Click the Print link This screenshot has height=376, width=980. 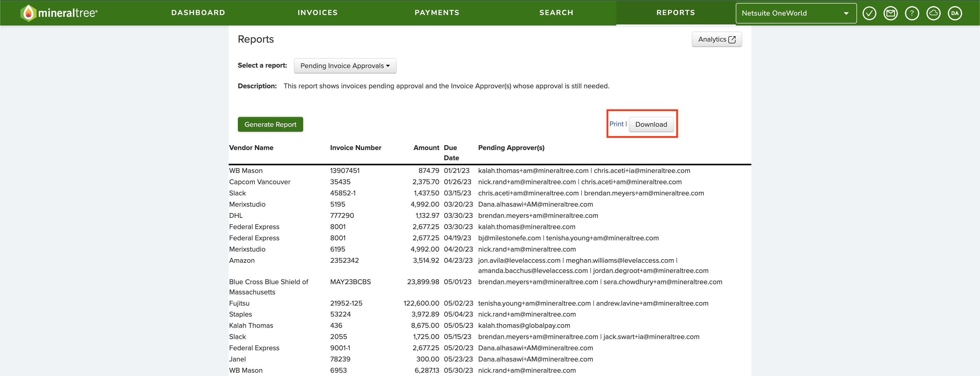(x=616, y=124)
